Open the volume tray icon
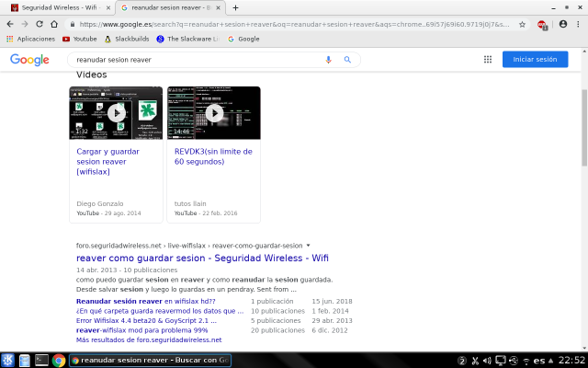 pos(487,361)
